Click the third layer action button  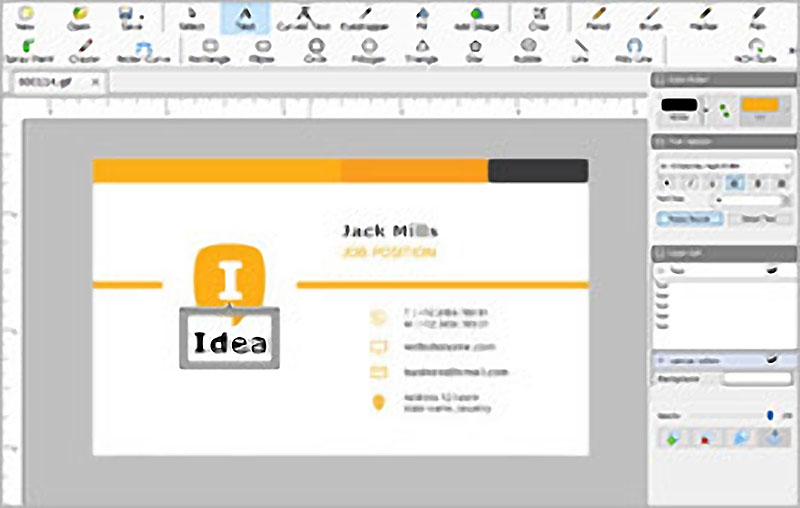(x=741, y=438)
